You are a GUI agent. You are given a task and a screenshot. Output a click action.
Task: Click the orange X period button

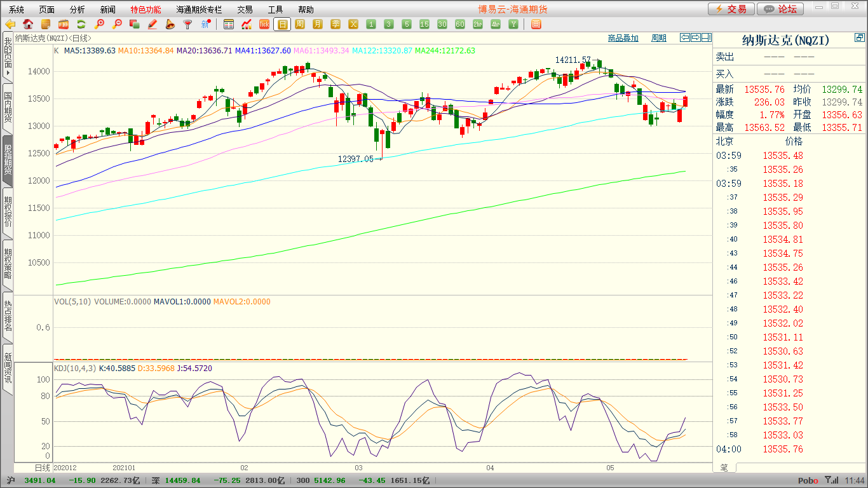click(353, 24)
